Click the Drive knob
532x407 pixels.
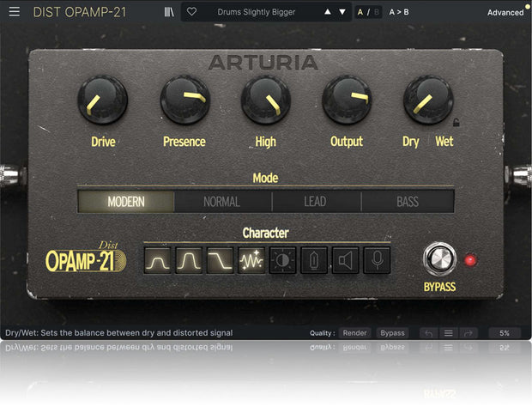[102, 100]
